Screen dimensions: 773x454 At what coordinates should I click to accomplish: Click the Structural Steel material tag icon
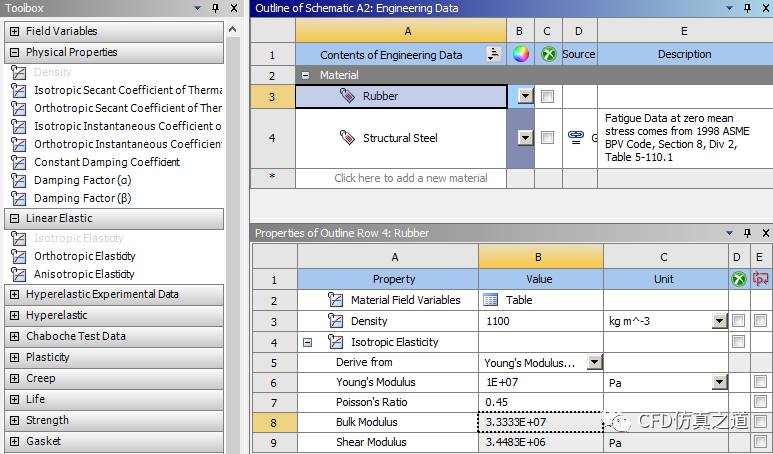348,138
